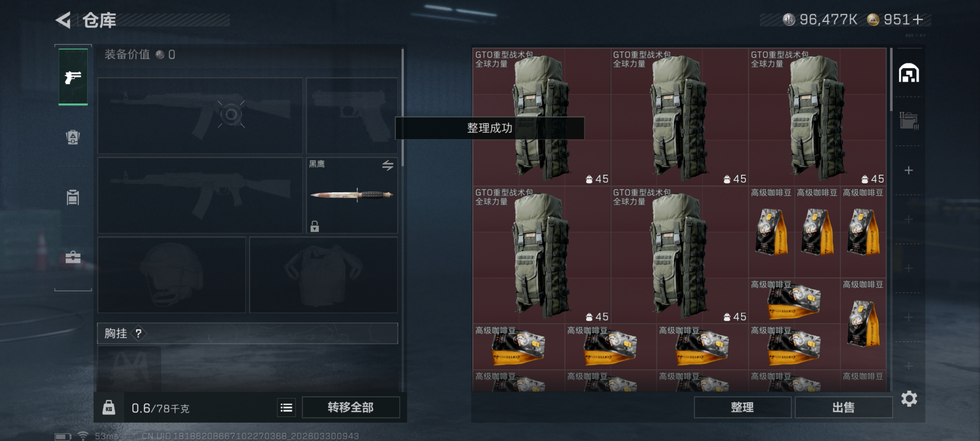Viewport: 980px width, 441px height.
Task: Select first GTO重型战术包 backpack item
Action: click(x=541, y=117)
